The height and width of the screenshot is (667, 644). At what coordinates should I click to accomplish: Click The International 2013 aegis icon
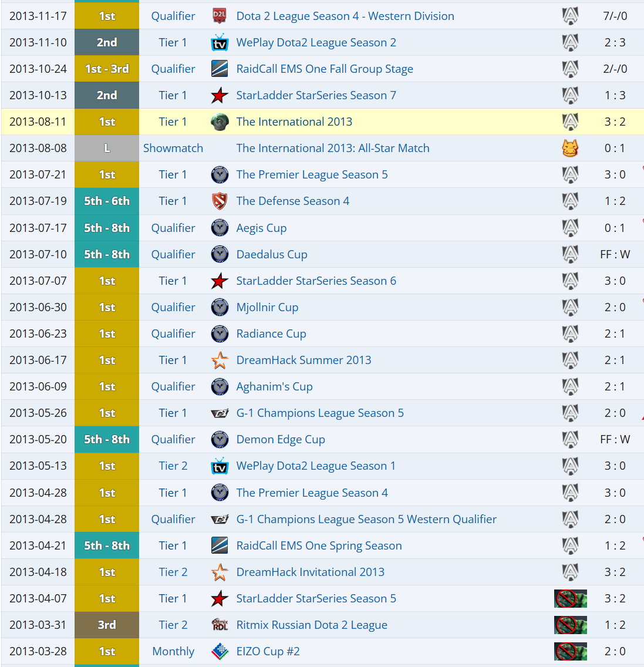(220, 122)
